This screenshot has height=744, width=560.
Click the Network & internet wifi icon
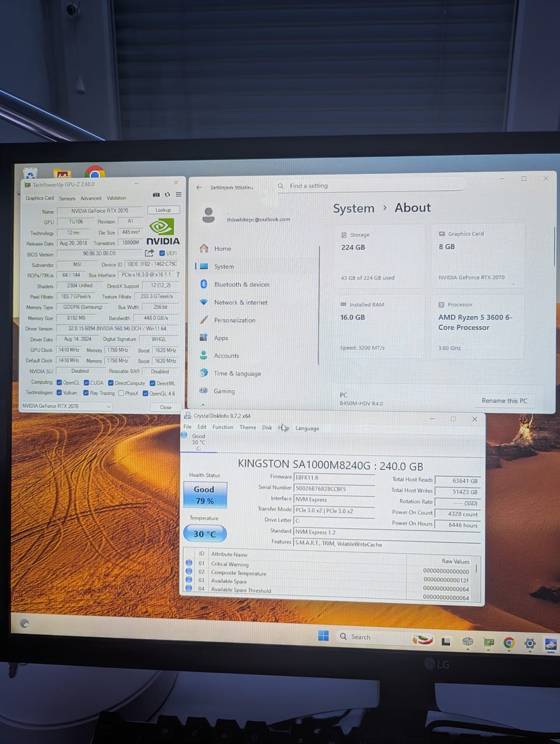(204, 302)
